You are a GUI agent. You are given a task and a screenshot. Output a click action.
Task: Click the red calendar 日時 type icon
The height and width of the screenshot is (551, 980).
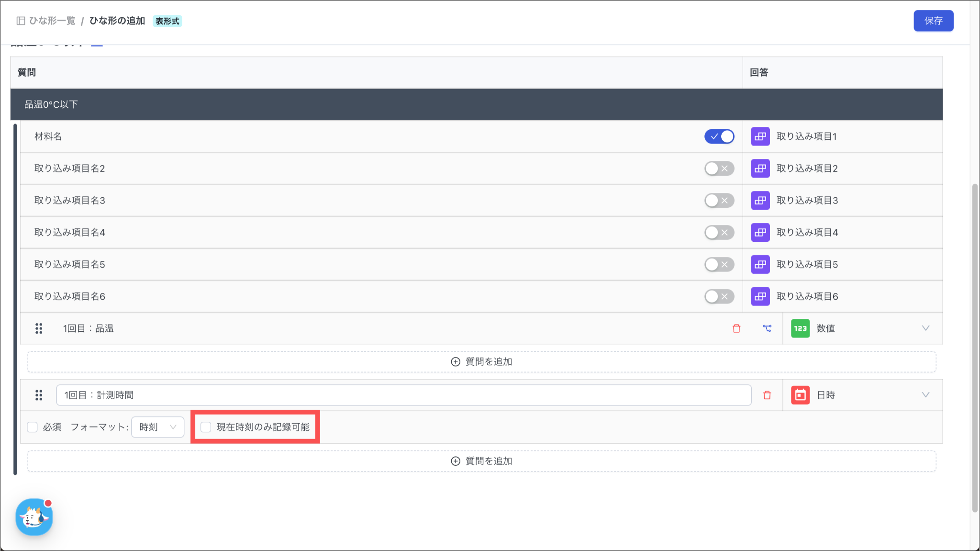(800, 395)
